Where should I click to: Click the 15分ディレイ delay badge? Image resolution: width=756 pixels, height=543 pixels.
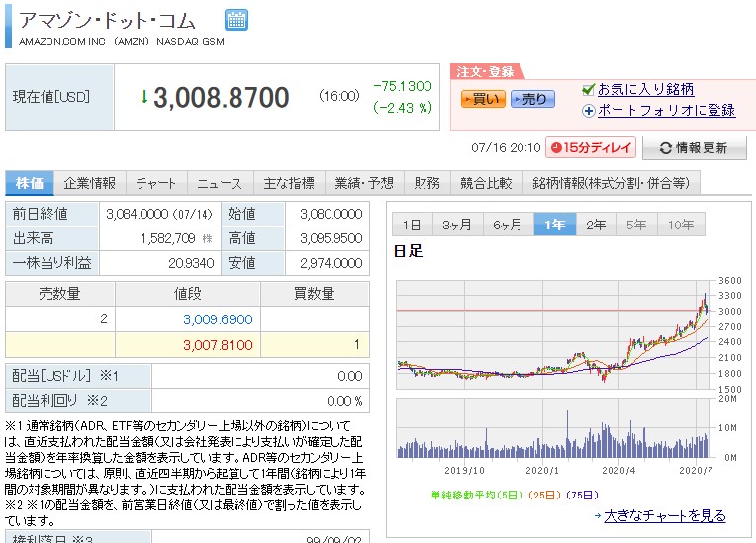pos(591,147)
